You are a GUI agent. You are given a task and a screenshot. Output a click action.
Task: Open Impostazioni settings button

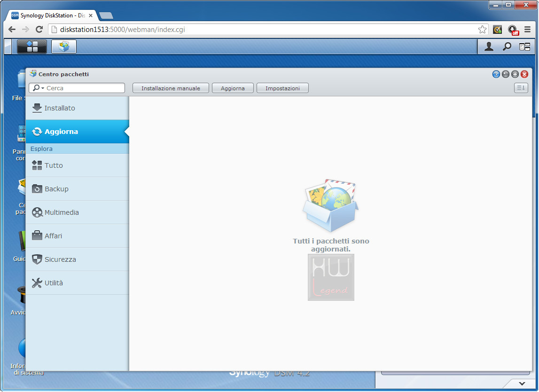pyautogui.click(x=282, y=88)
